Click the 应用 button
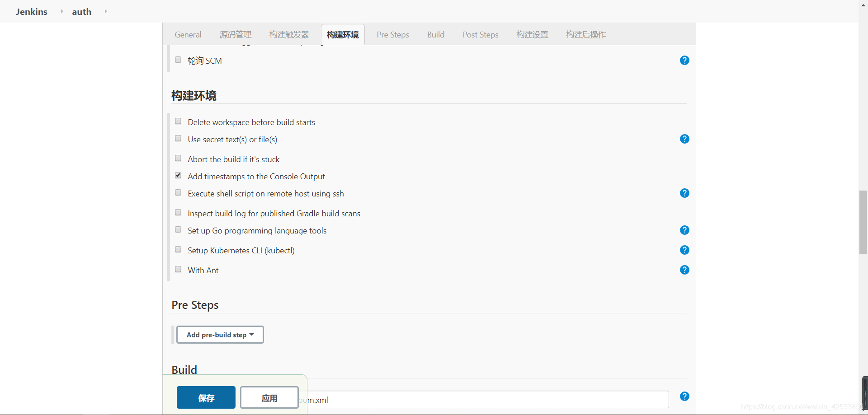Image resolution: width=868 pixels, height=415 pixels. pos(269,397)
